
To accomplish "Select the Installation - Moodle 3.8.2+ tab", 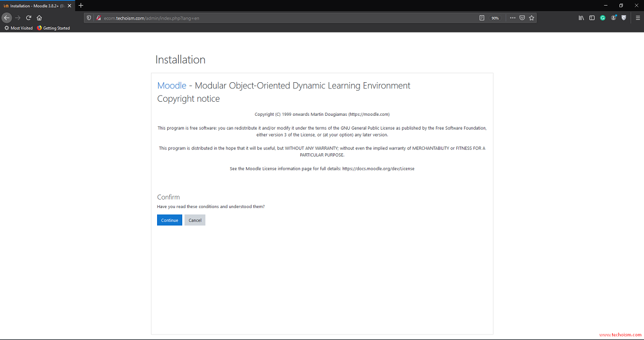I will 37,6.
